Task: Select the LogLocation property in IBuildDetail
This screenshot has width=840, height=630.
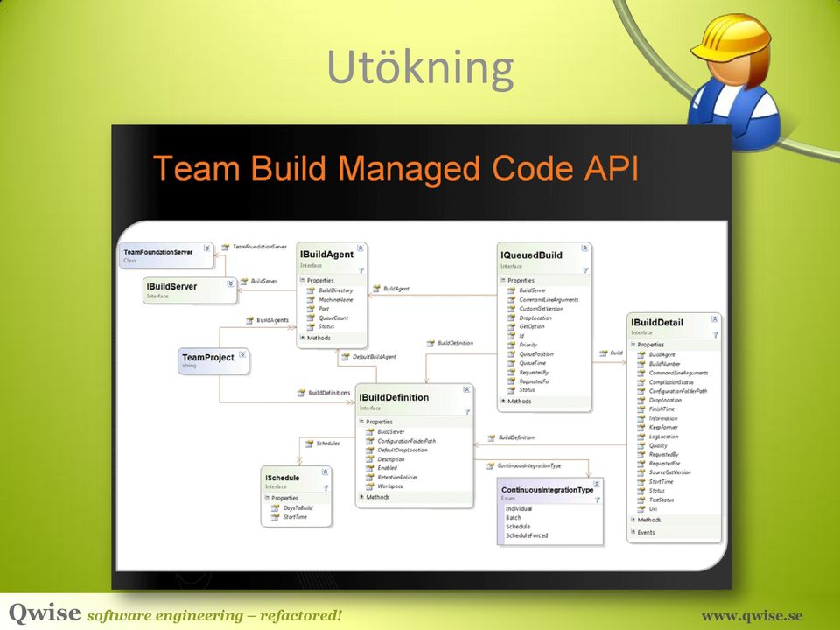Action: tap(664, 437)
